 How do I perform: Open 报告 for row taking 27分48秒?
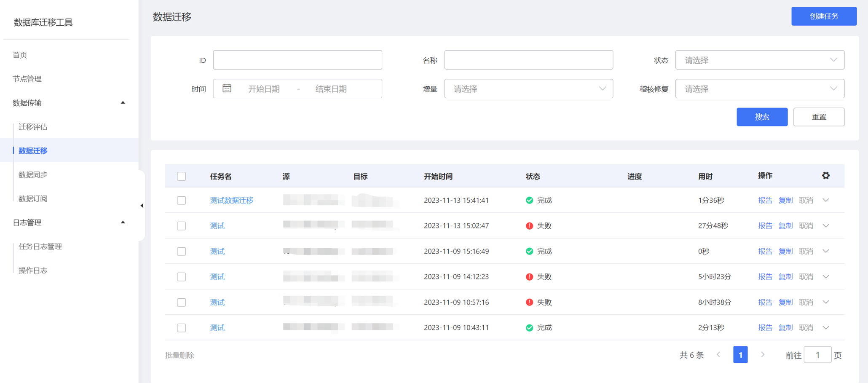click(x=765, y=226)
